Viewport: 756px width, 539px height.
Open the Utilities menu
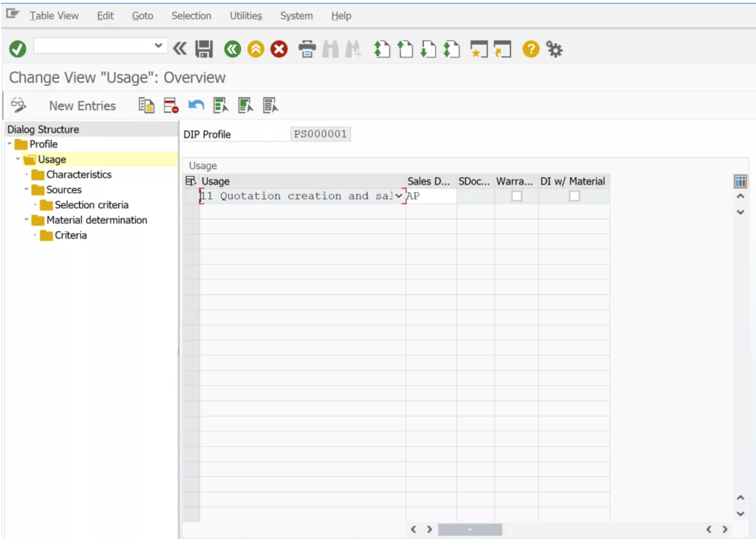245,15
